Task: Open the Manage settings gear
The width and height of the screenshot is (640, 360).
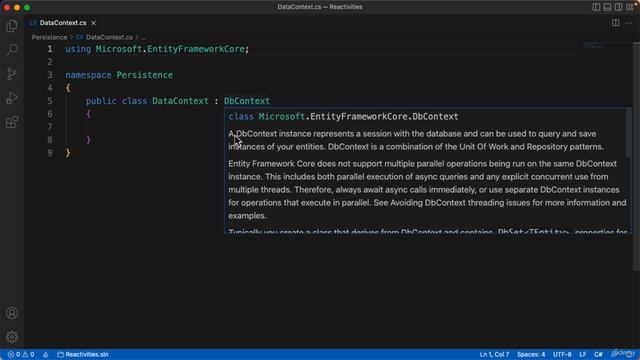Action: 12,337
